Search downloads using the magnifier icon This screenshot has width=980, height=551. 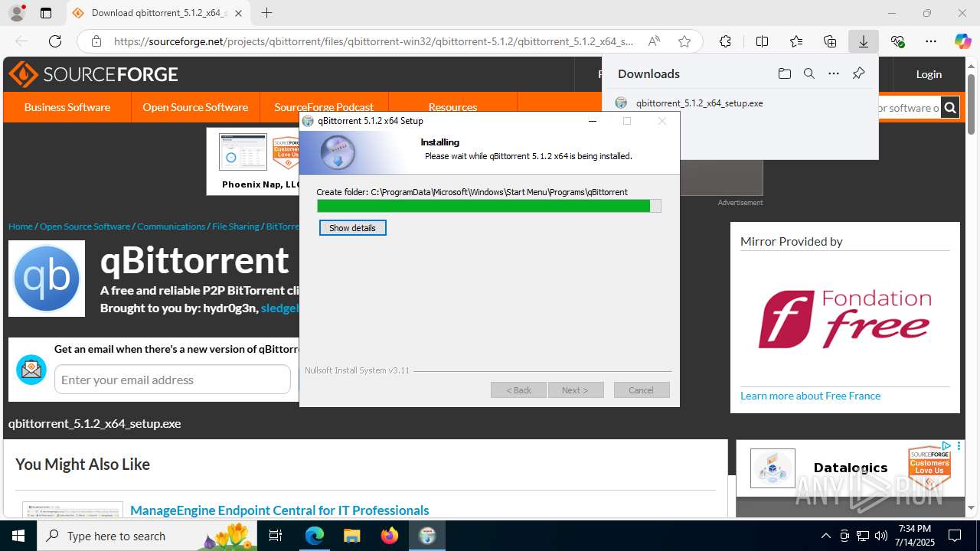pos(809,73)
